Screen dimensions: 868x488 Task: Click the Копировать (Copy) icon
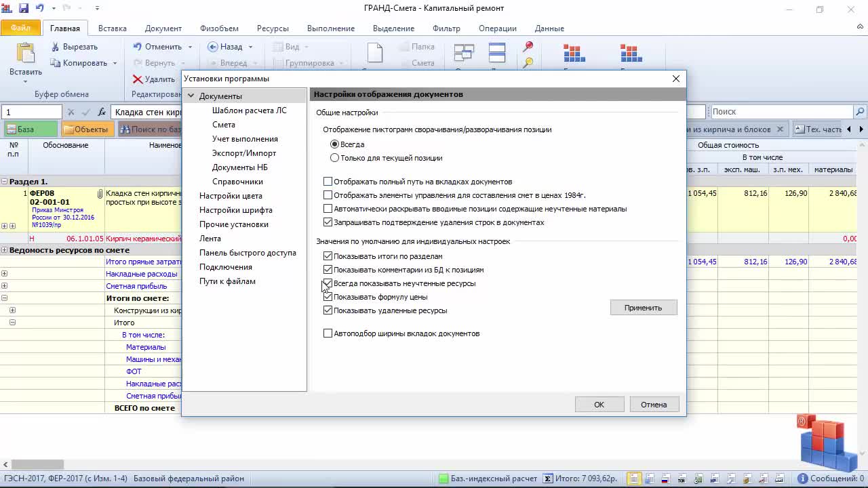pyautogui.click(x=56, y=63)
